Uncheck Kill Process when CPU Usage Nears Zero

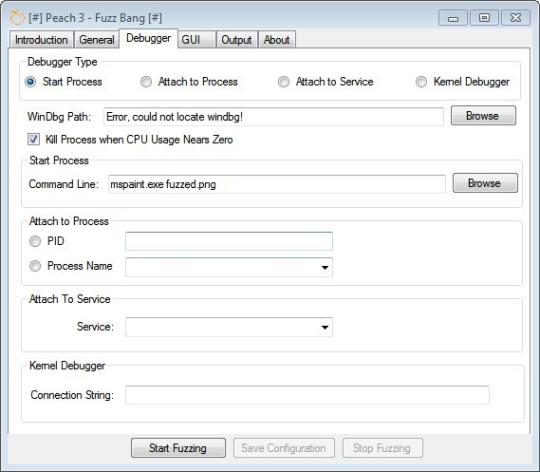33,139
